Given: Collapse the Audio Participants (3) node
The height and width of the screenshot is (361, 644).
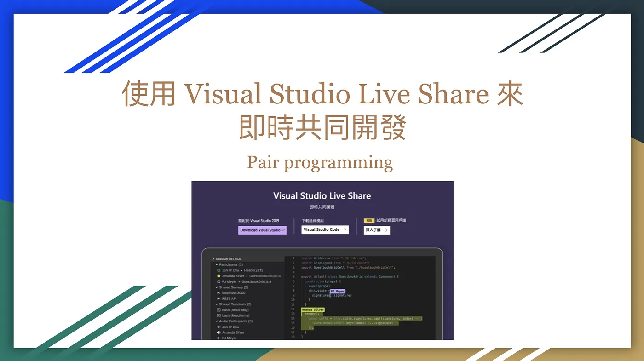Looking at the screenshot, I should pyautogui.click(x=217, y=321).
